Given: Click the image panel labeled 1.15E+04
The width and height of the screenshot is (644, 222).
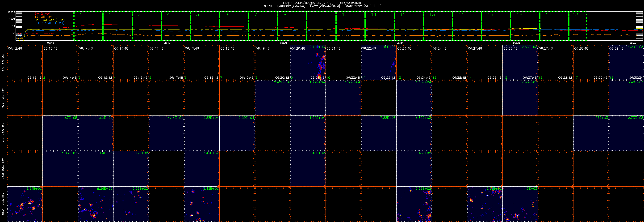Looking at the screenshot, I should tap(414, 98).
